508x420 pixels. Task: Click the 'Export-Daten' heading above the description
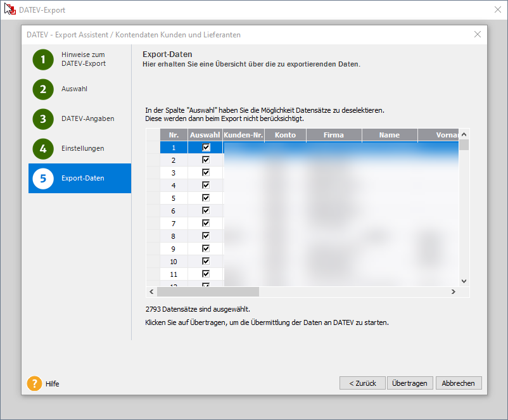coord(167,54)
